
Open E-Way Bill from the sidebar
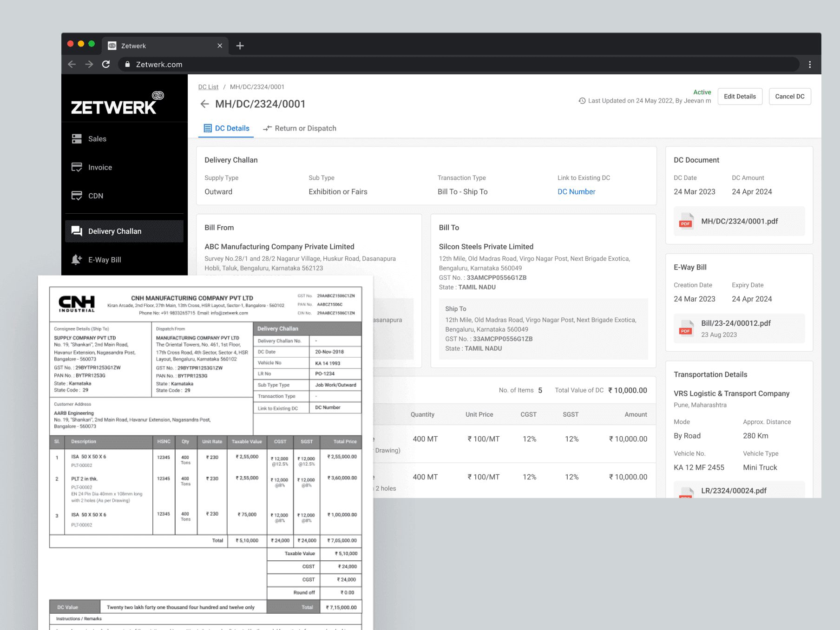coord(125,260)
